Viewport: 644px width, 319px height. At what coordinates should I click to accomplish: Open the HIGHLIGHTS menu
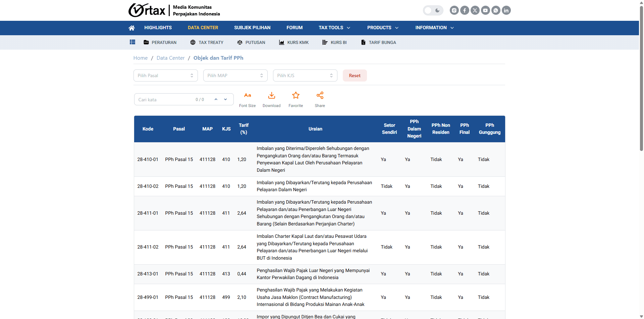[x=158, y=28]
